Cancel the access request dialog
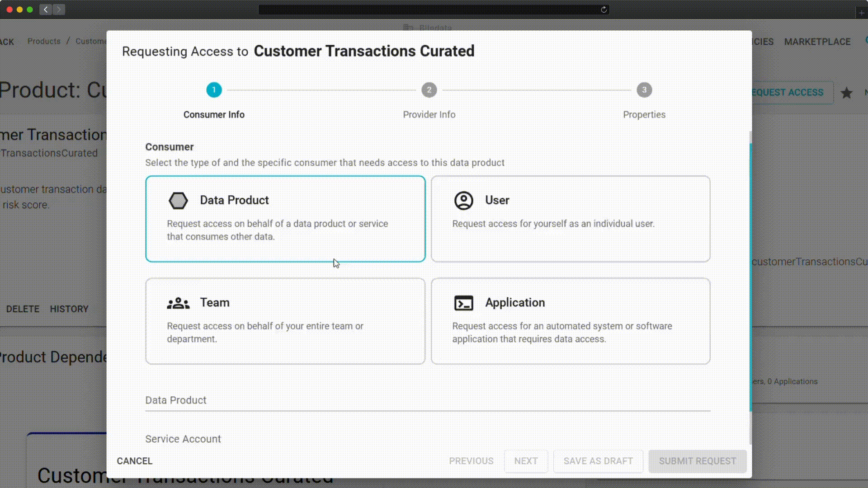Viewport: 868px width, 488px height. tap(134, 461)
